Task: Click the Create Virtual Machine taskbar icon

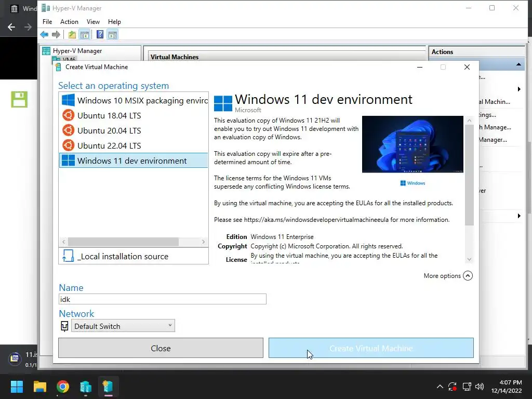Action: (108, 387)
